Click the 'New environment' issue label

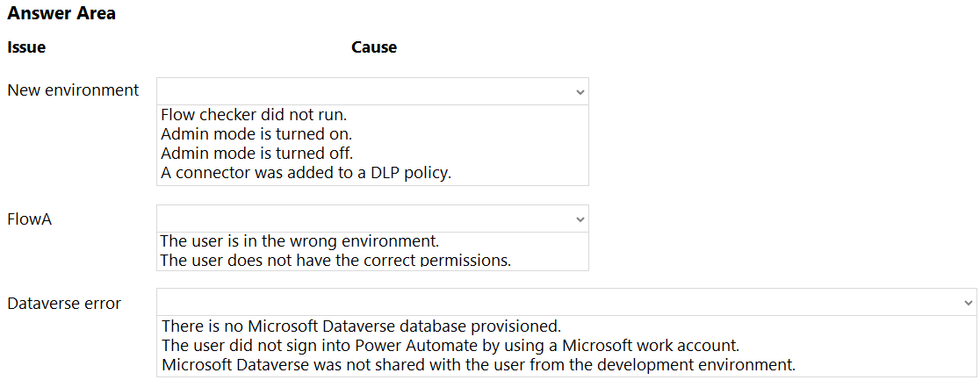click(x=73, y=90)
